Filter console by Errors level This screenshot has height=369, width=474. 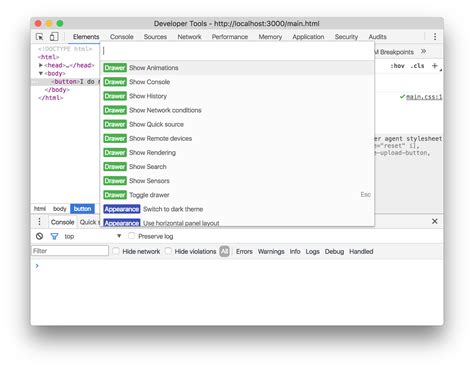coord(244,251)
